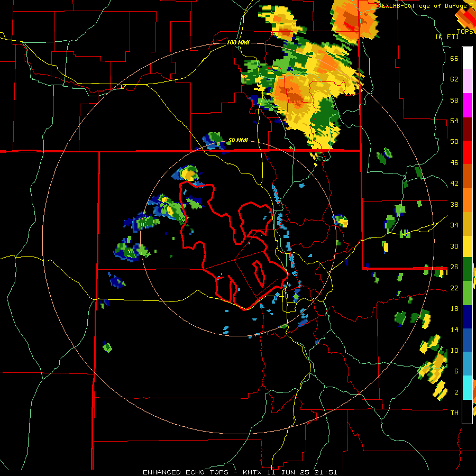The height and width of the screenshot is (476, 476).
Task: Click the 'NEXLAB-College of DuPage' credit text
Action: pyautogui.click(x=423, y=6)
